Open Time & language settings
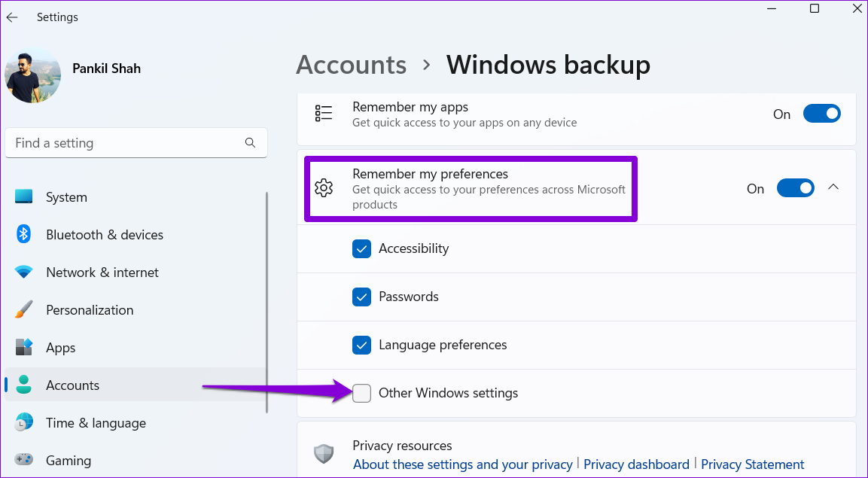This screenshot has height=478, width=868. pos(96,423)
